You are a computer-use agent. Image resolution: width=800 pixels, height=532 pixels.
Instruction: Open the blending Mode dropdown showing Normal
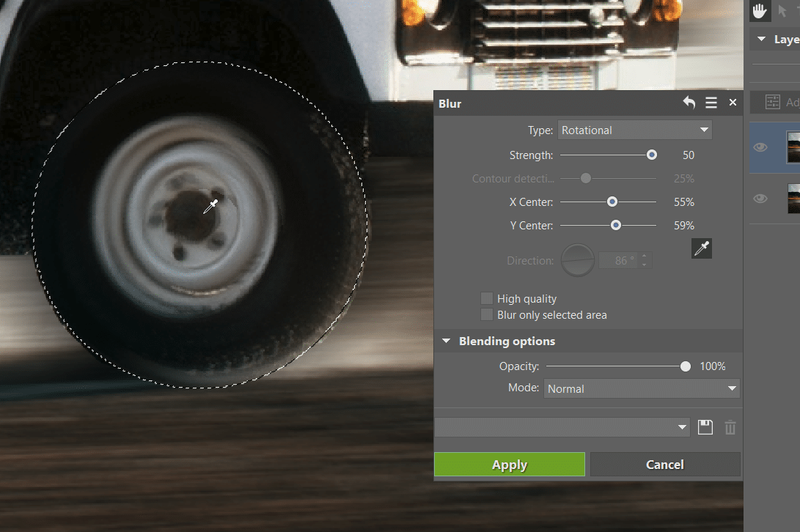point(641,388)
